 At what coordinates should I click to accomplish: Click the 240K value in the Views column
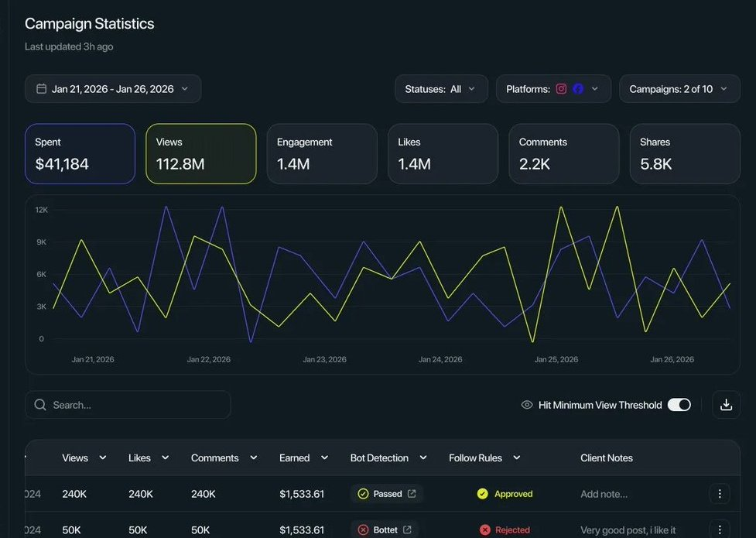[74, 494]
